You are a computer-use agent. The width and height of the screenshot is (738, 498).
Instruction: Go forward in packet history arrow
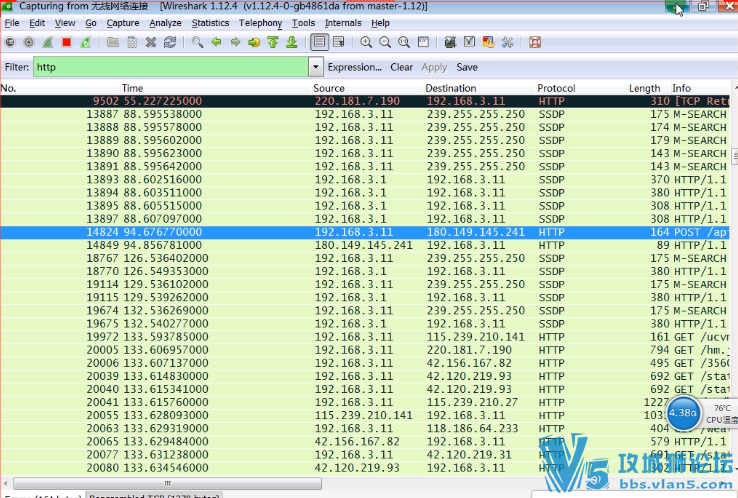[235, 42]
